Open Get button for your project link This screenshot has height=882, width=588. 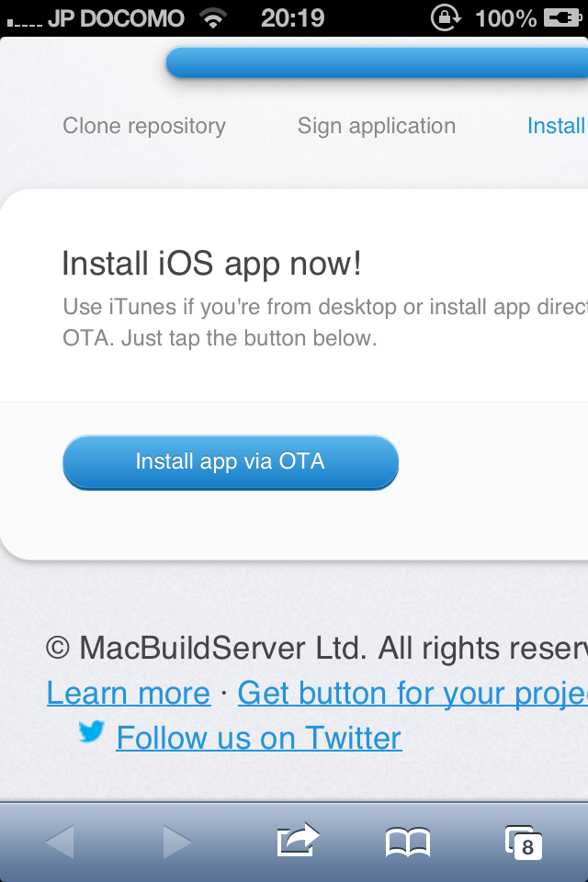tap(413, 693)
